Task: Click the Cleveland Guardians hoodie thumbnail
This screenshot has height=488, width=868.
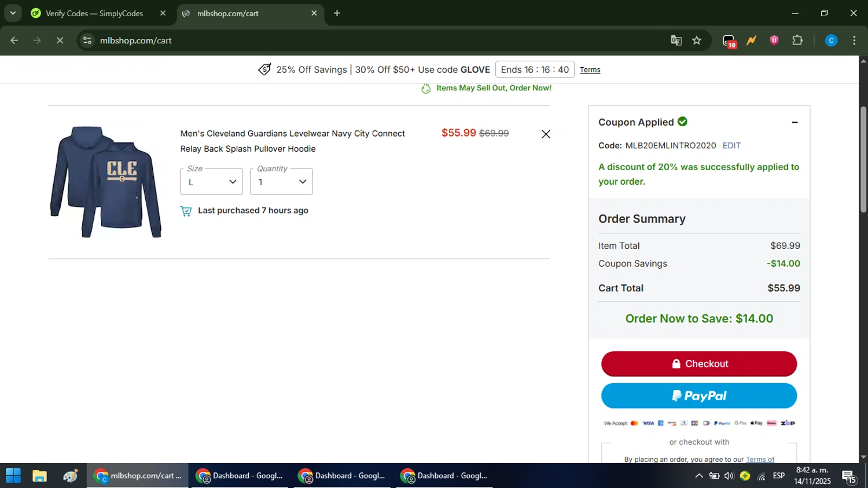Action: 106,182
